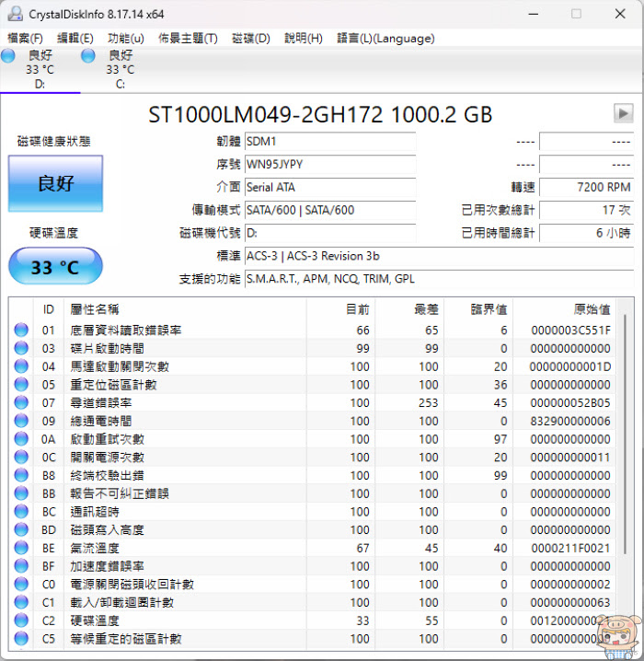Click the C: drive blue status circle
Viewport: 644px width, 661px height.
88,55
